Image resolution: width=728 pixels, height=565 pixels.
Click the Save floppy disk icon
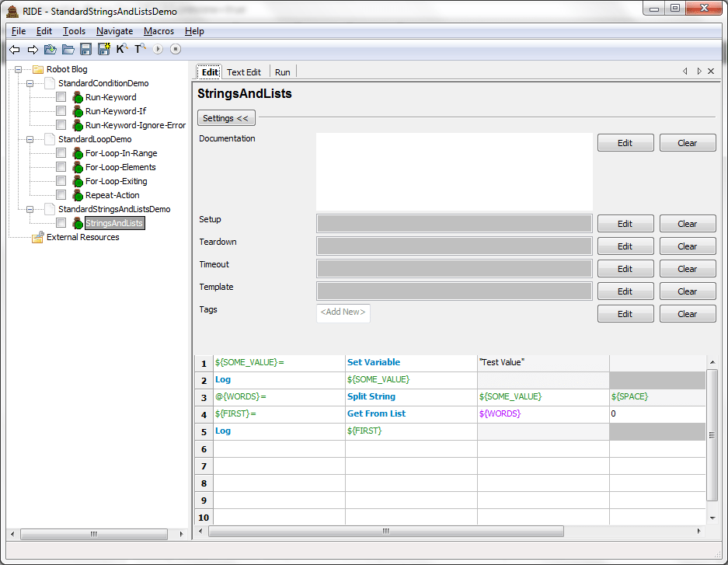pyautogui.click(x=86, y=50)
